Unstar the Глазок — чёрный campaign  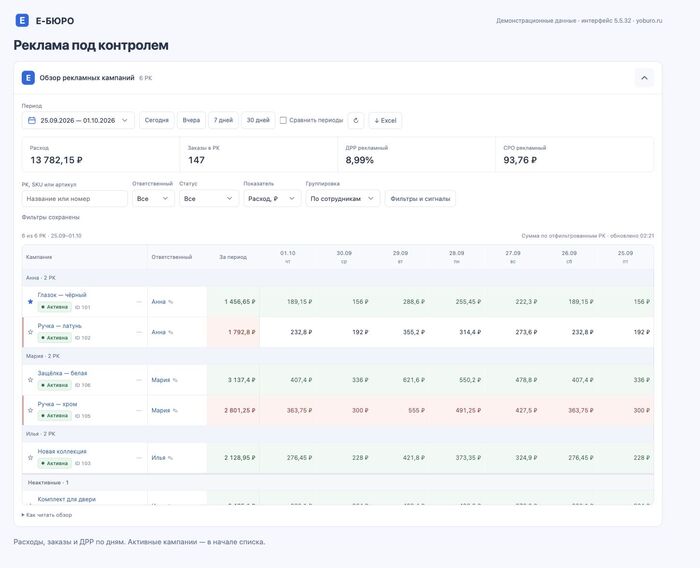coord(30,301)
